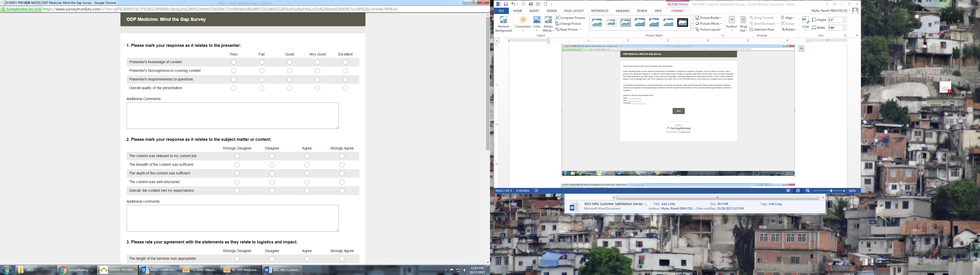Click Change Picture button
The width and height of the screenshot is (980, 275).
tap(570, 23)
